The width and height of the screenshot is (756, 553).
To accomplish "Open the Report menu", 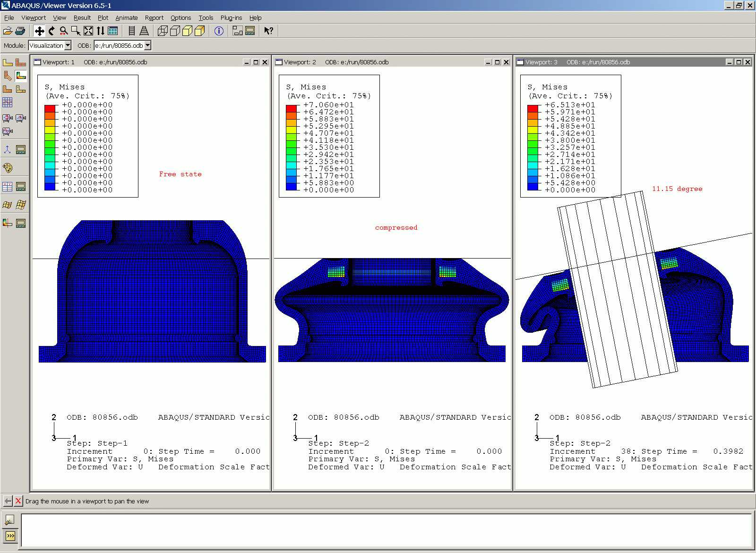I will pyautogui.click(x=154, y=18).
